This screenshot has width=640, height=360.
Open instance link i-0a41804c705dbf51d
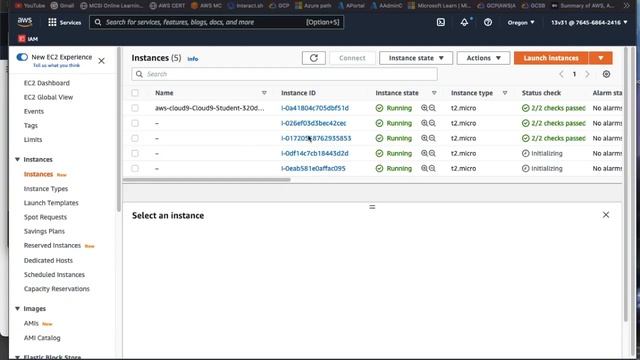[x=315, y=108]
